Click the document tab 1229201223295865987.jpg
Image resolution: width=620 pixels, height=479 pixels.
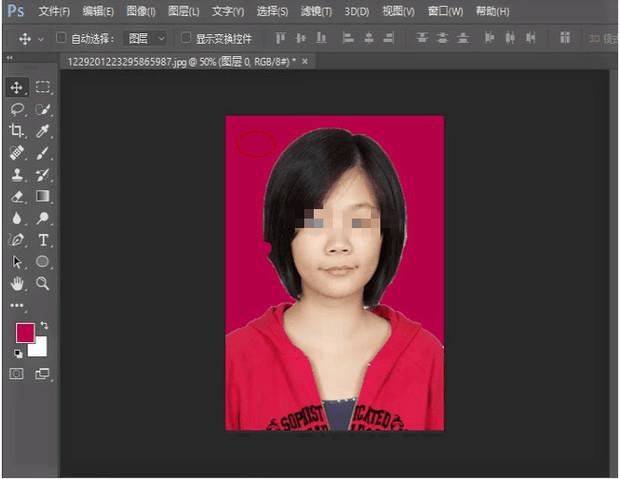182,61
